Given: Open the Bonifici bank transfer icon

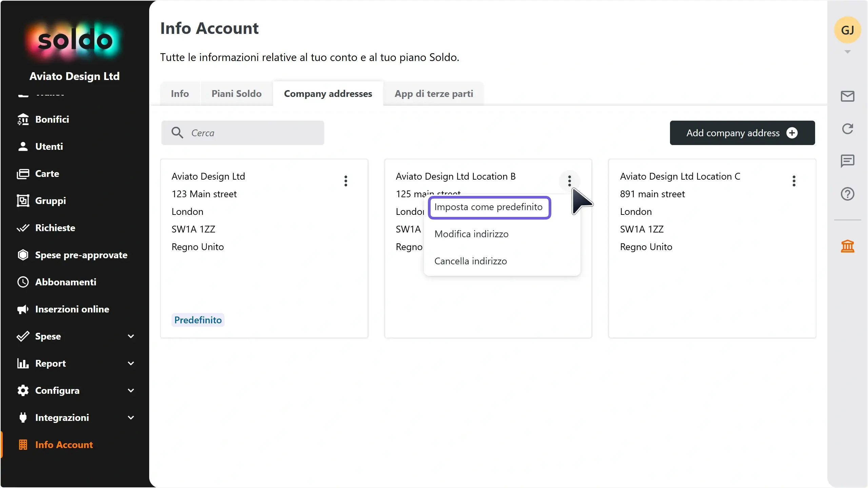Looking at the screenshot, I should coord(23,119).
